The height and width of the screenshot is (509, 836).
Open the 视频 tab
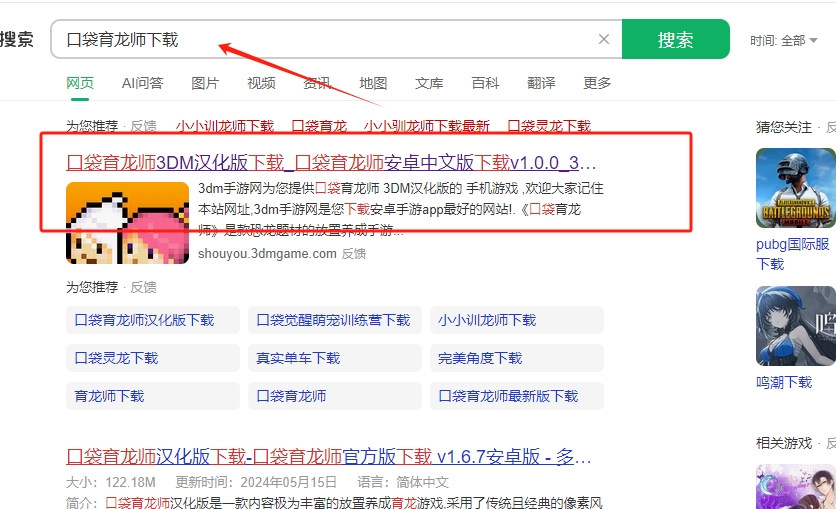(x=261, y=83)
